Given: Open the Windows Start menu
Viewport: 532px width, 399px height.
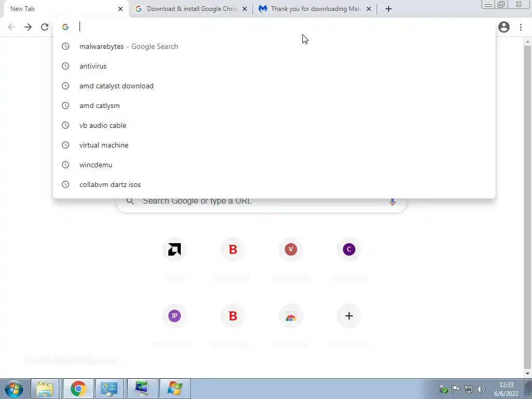Looking at the screenshot, I should (14, 389).
